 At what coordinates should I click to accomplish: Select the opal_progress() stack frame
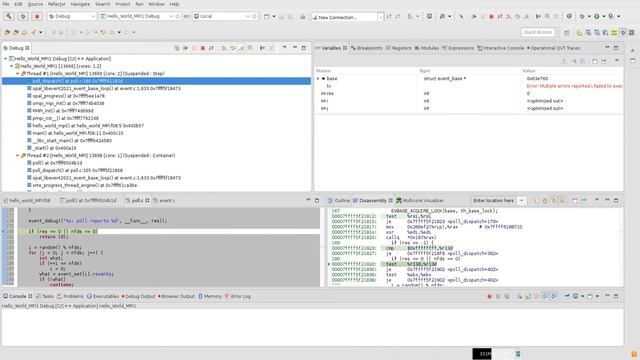click(68, 96)
